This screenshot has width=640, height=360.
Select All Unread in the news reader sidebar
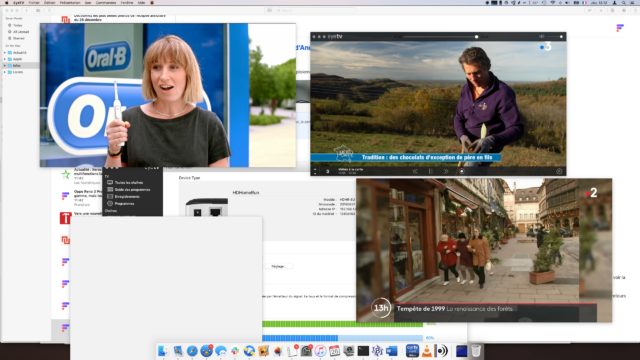point(20,31)
